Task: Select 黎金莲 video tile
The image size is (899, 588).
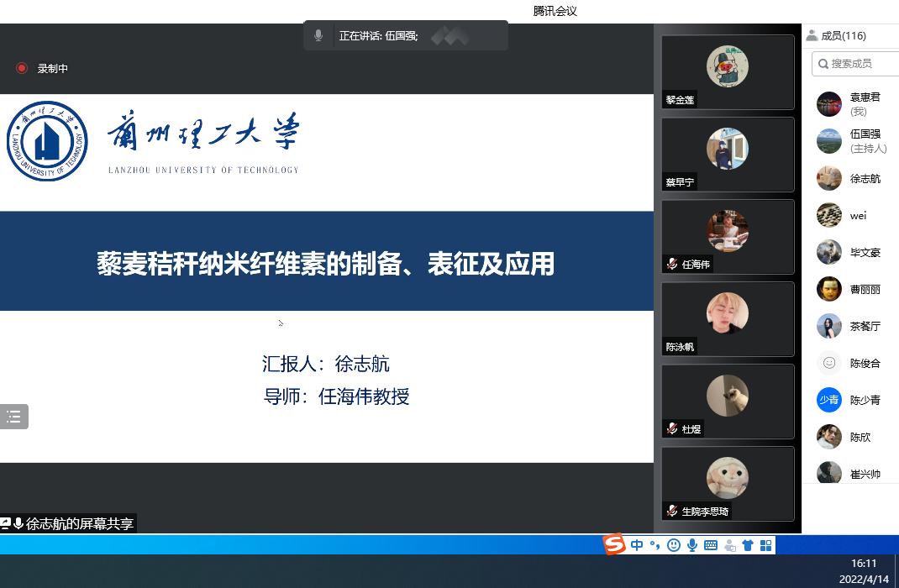Action: click(728, 72)
